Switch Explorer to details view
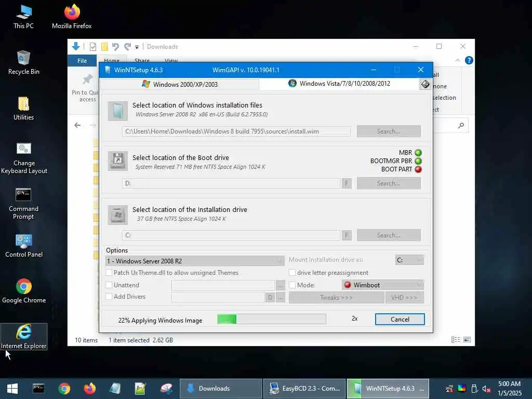 coord(456,340)
